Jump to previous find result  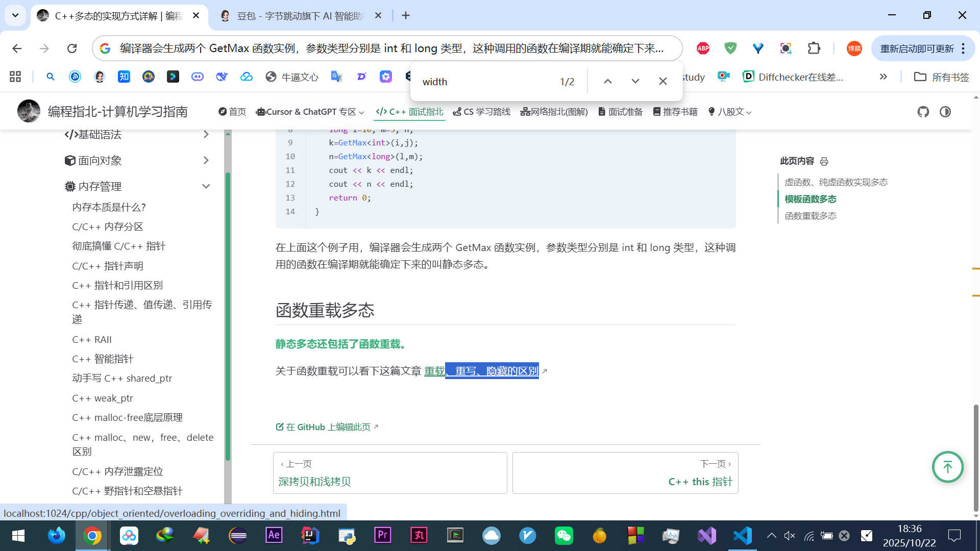pos(607,81)
